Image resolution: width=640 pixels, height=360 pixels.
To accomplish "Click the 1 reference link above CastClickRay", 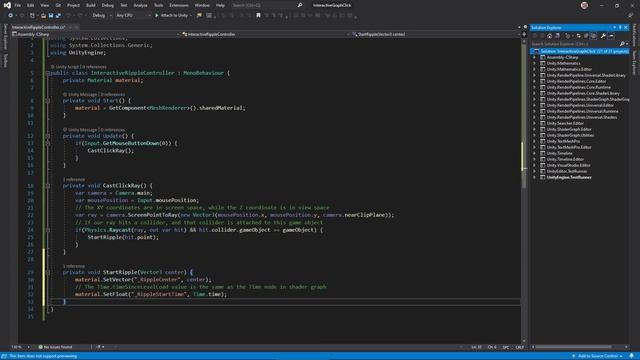I will coord(74,180).
